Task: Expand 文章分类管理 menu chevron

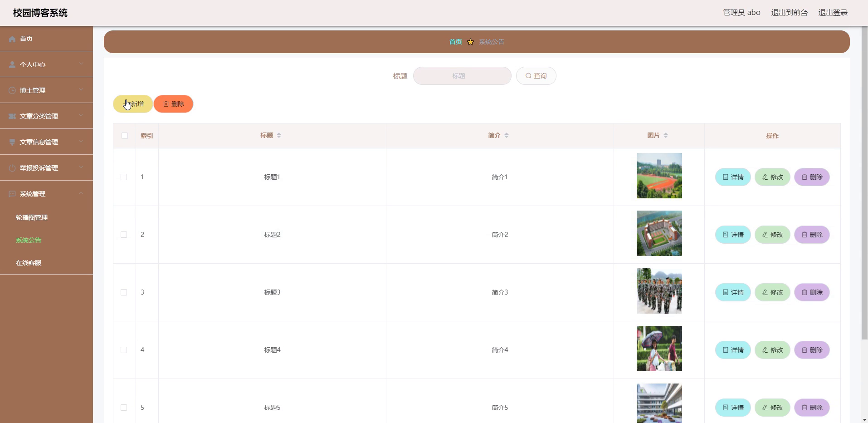Action: pyautogui.click(x=81, y=116)
